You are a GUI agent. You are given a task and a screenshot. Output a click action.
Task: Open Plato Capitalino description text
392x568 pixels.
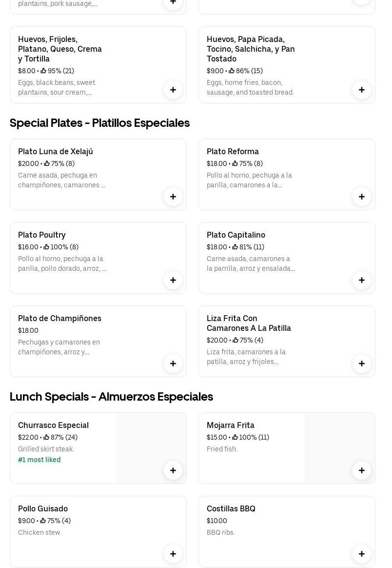click(251, 264)
